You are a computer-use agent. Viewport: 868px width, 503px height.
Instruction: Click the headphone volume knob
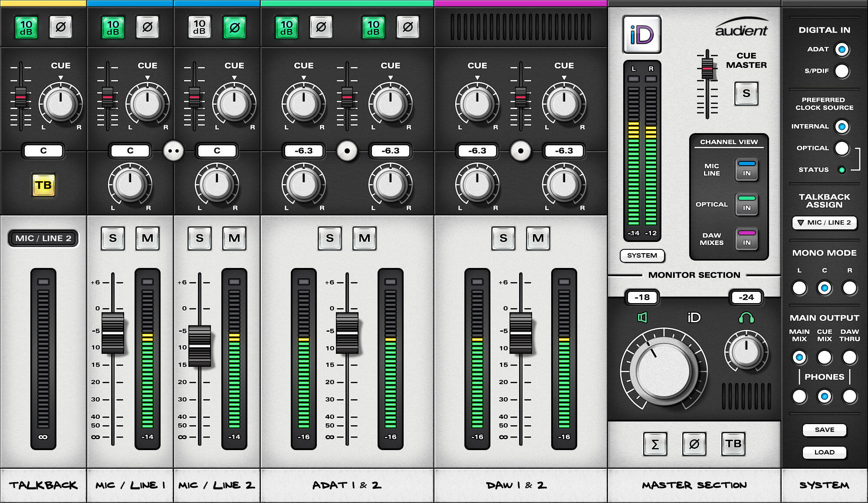746,351
